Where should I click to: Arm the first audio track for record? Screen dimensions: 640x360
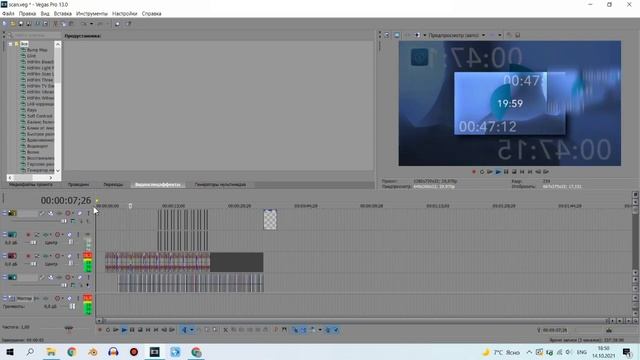coord(28,235)
